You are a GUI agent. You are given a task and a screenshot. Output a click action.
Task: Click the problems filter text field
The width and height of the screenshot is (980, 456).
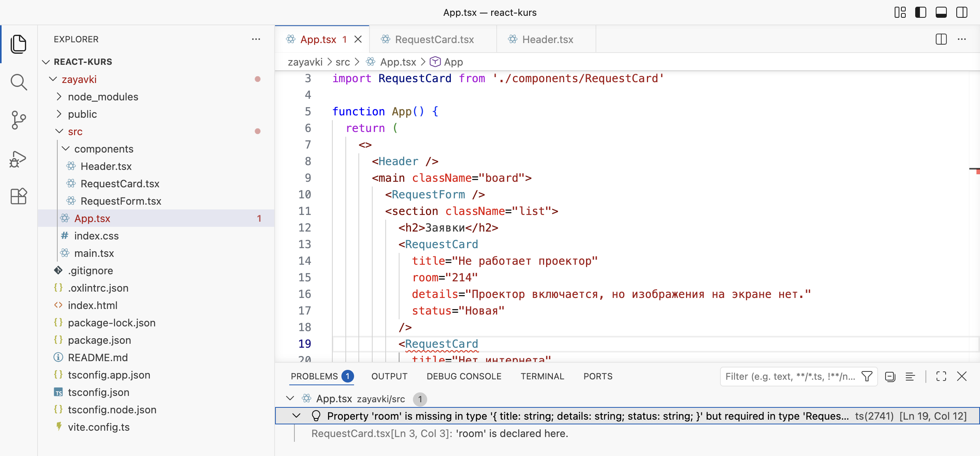[790, 376]
